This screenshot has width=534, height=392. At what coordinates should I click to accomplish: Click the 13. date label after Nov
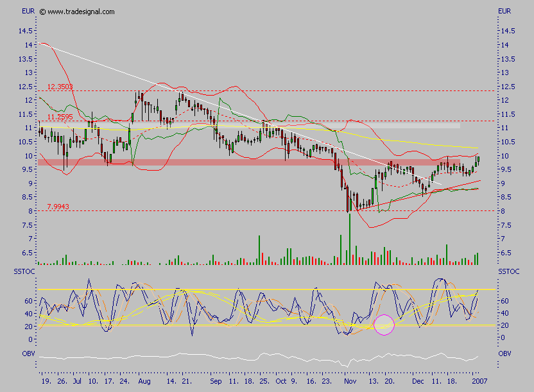pos(374,381)
